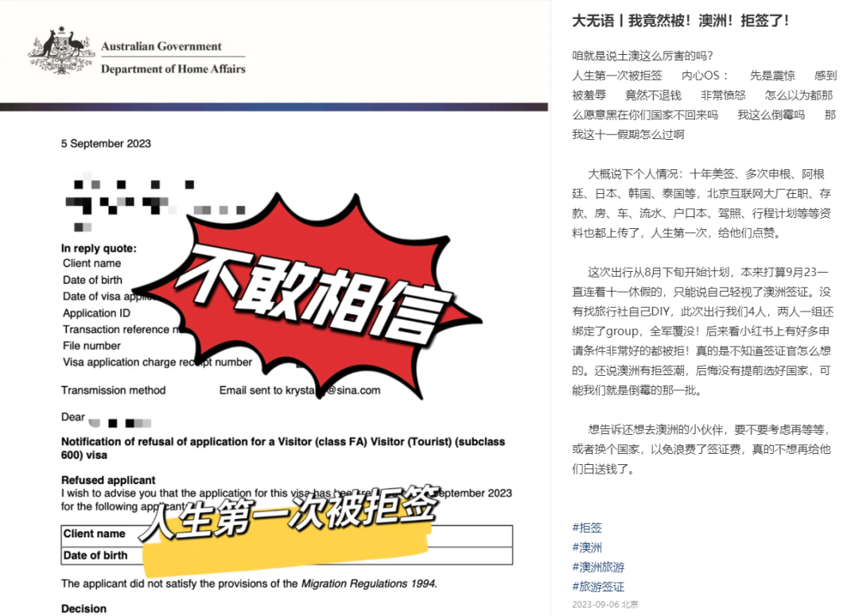Click the post timestamp "2023-09-06 北京"

tap(604, 604)
